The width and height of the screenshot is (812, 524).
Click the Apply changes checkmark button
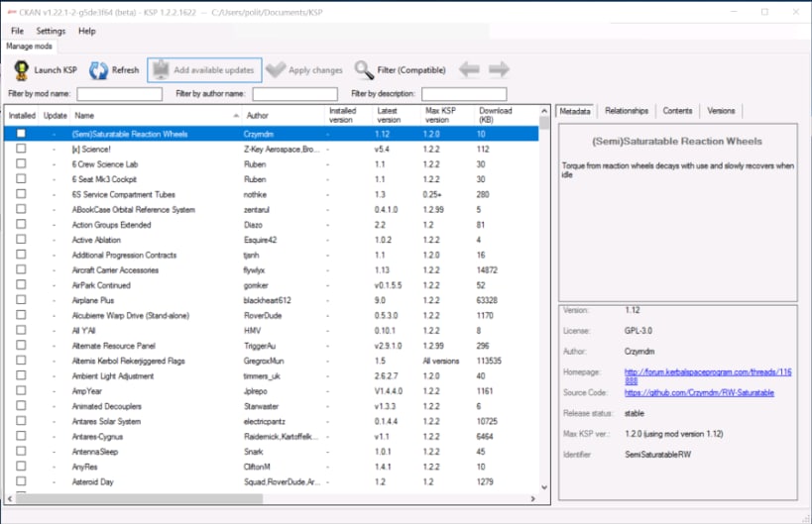pos(304,69)
